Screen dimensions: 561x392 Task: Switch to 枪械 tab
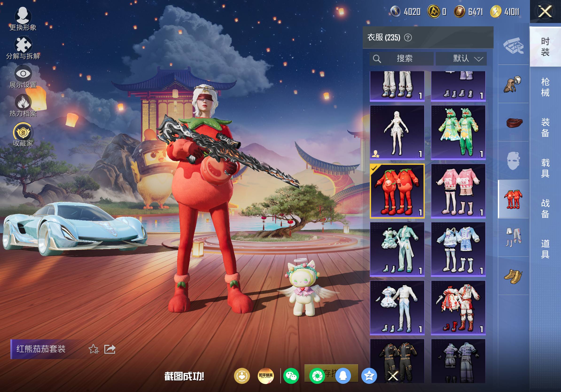[545, 87]
